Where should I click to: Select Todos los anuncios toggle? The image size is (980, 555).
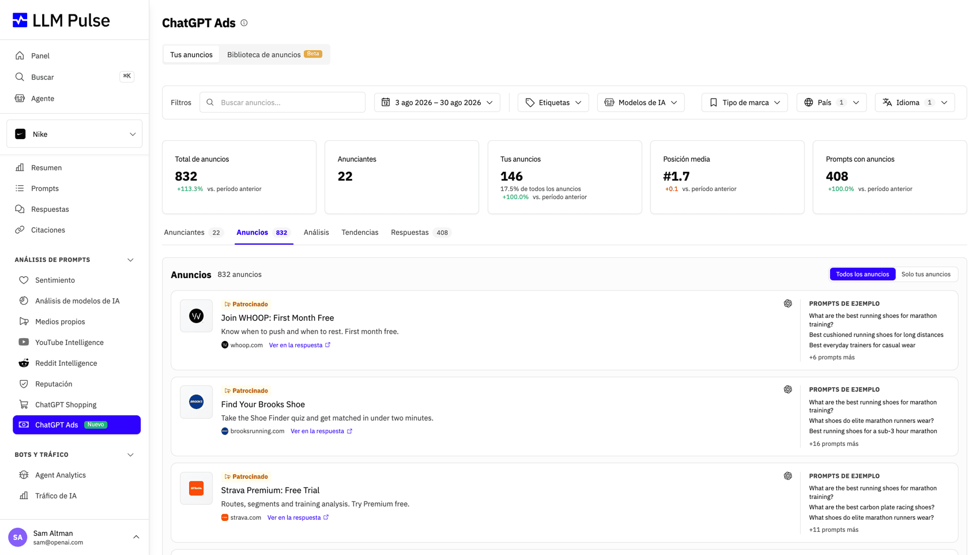[862, 274]
